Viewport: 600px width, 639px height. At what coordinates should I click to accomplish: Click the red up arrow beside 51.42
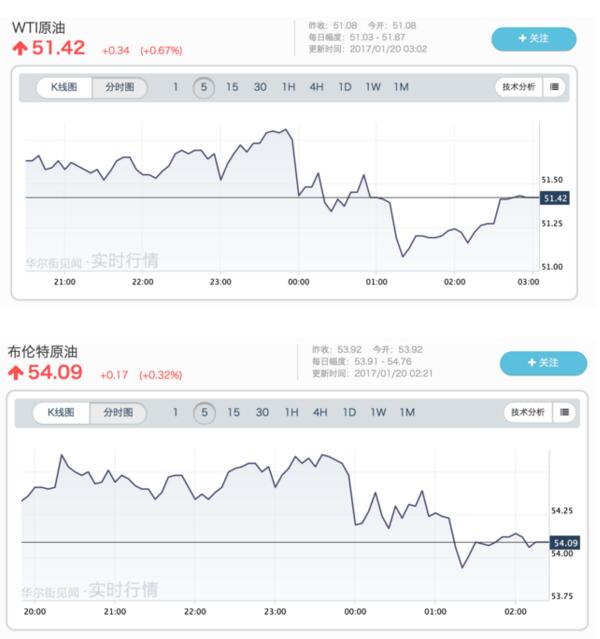[x=19, y=48]
